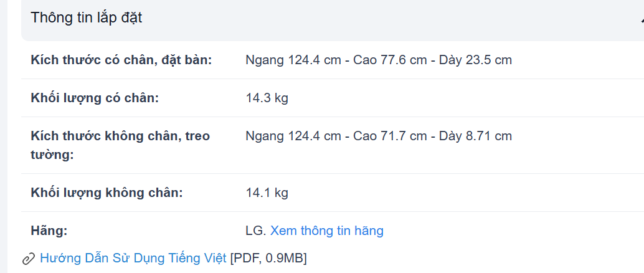Click the '[PDF, 0.9MB]' file size text
The image size is (644, 273).
coord(268,259)
